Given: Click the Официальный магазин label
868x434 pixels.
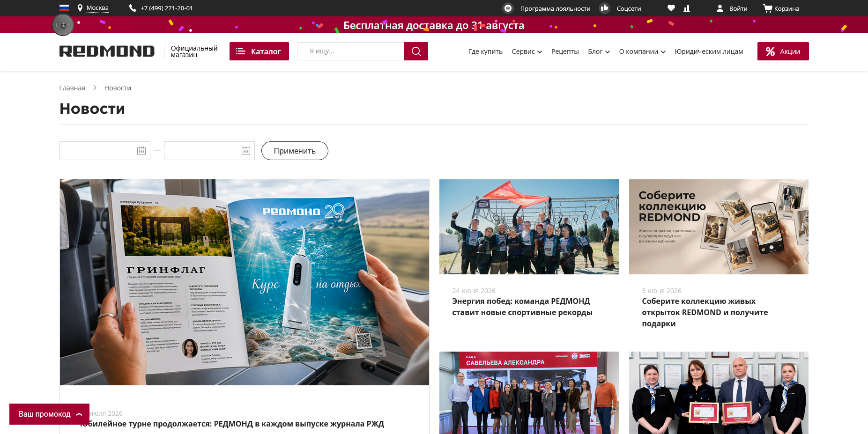Looking at the screenshot, I should tap(194, 51).
